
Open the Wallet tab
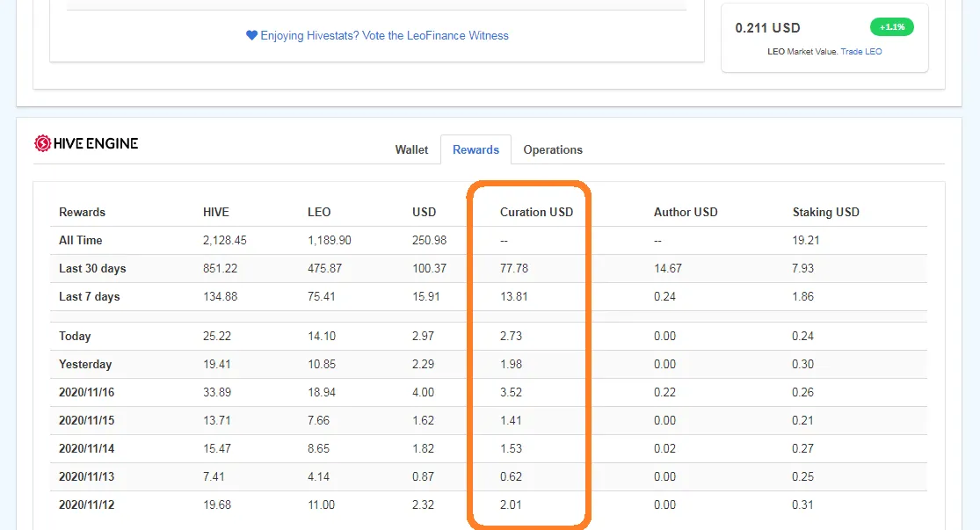411,150
